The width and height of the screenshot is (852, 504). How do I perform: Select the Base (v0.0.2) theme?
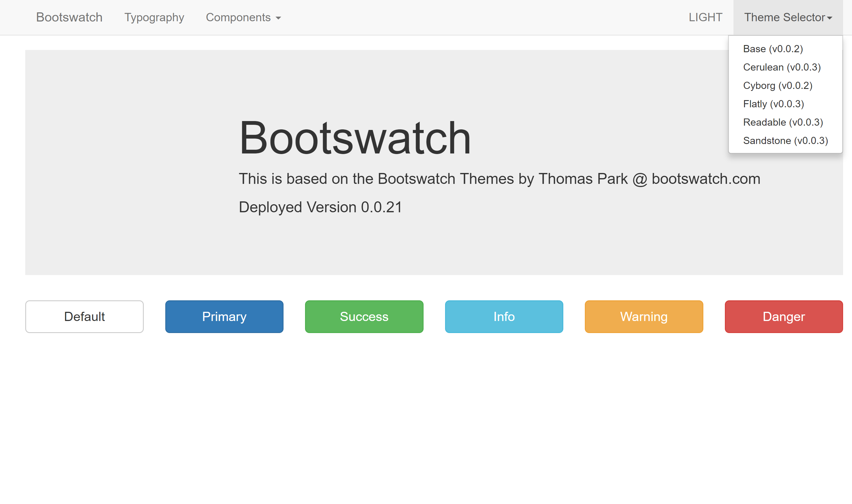click(773, 49)
